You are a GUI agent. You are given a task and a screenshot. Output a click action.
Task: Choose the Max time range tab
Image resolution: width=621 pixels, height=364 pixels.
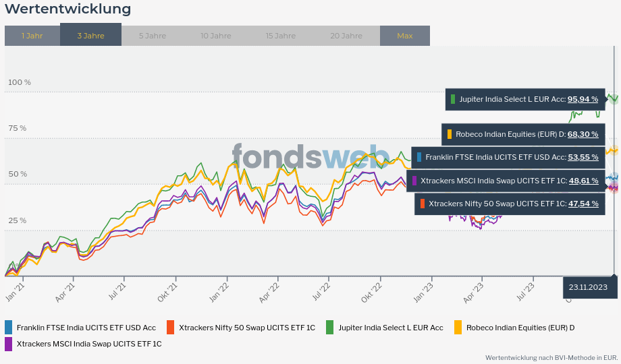pyautogui.click(x=404, y=36)
